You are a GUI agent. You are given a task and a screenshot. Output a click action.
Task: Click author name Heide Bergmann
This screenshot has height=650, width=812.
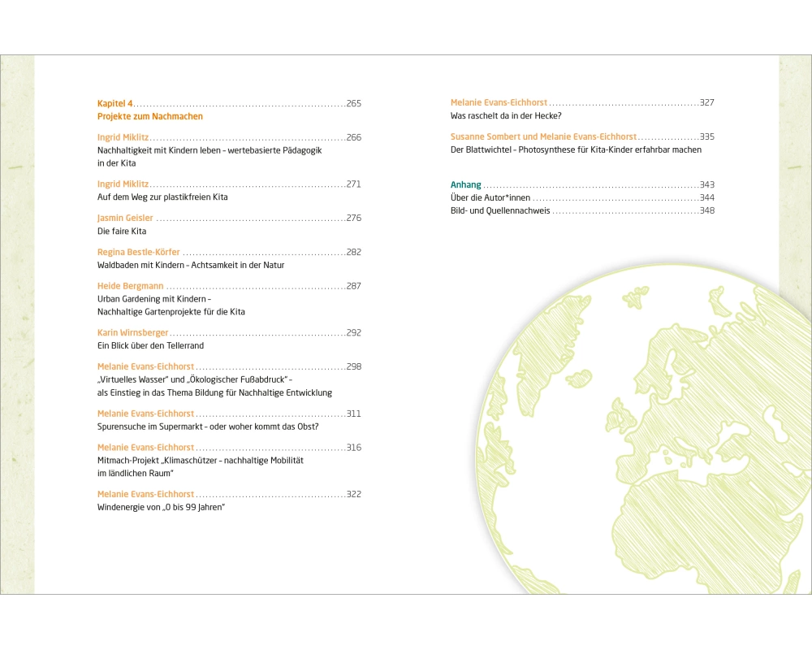click(131, 286)
